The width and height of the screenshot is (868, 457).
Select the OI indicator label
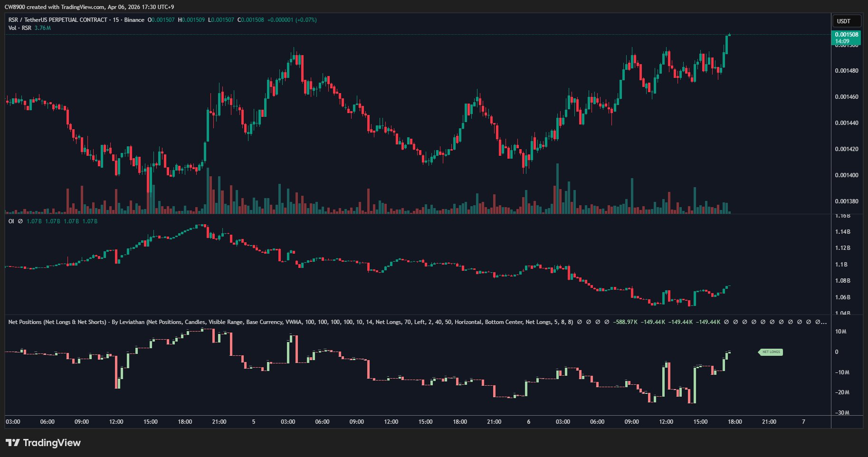[x=11, y=221]
